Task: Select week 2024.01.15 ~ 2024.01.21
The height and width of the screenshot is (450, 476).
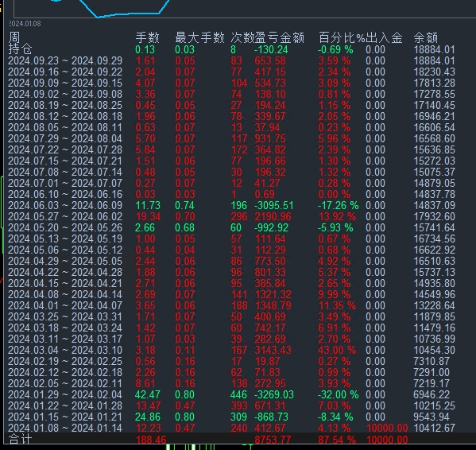Action: click(x=65, y=417)
